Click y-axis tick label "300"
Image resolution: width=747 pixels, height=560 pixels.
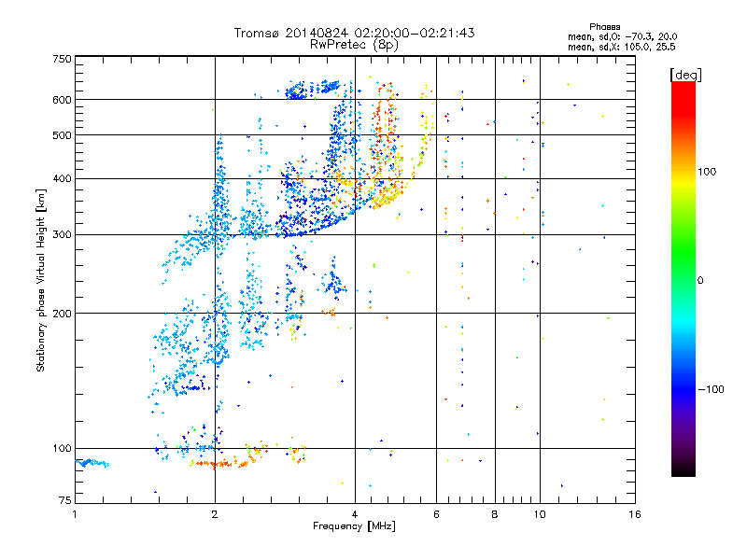(62, 235)
